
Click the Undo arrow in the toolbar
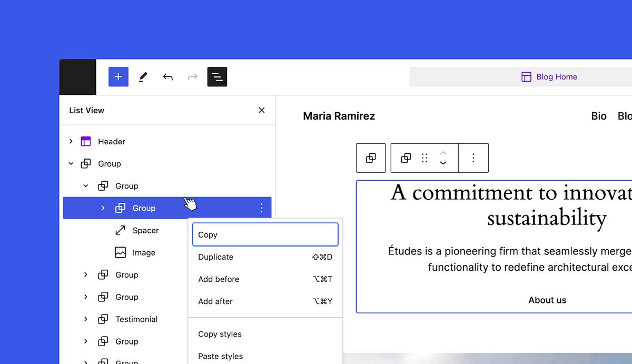(167, 77)
